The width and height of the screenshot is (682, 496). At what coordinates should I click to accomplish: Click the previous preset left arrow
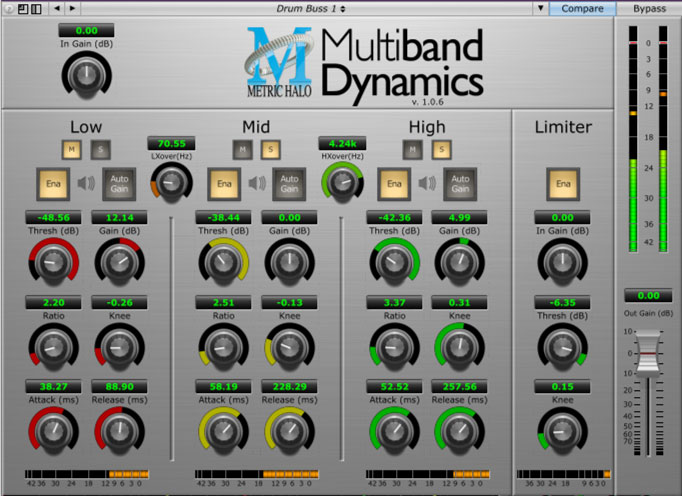click(57, 8)
